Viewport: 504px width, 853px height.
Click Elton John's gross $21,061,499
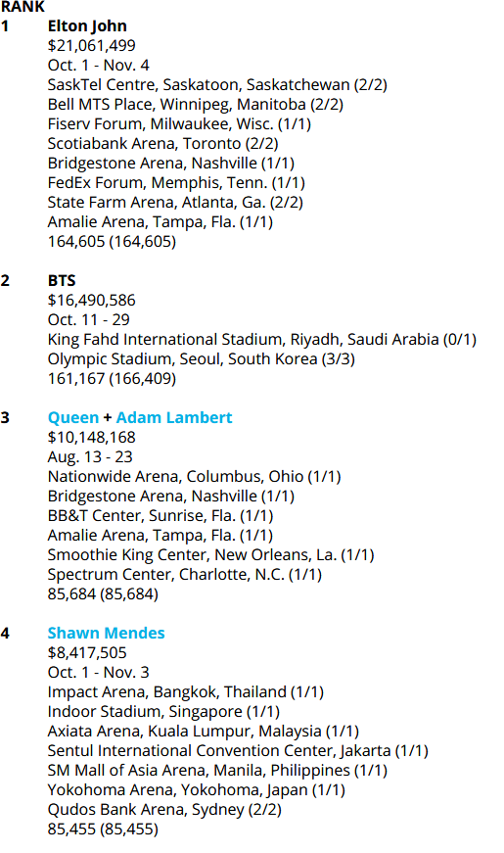click(91, 46)
